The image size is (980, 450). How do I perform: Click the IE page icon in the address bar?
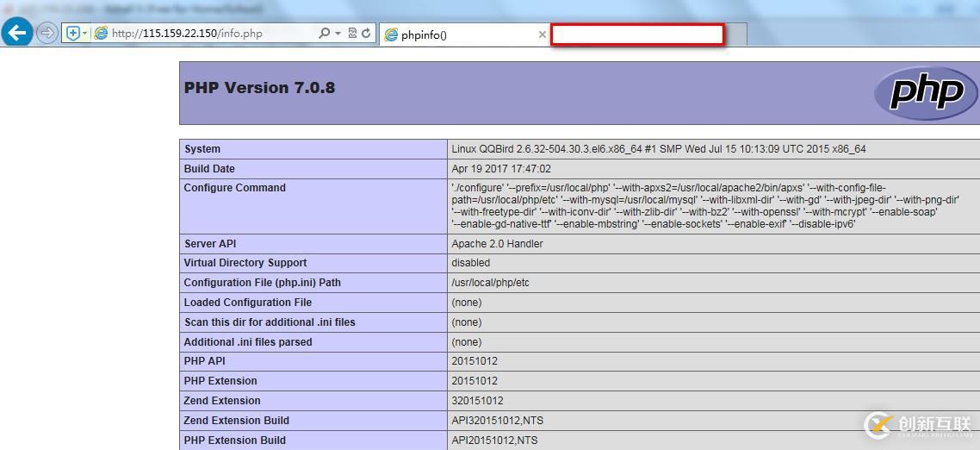pos(101,33)
